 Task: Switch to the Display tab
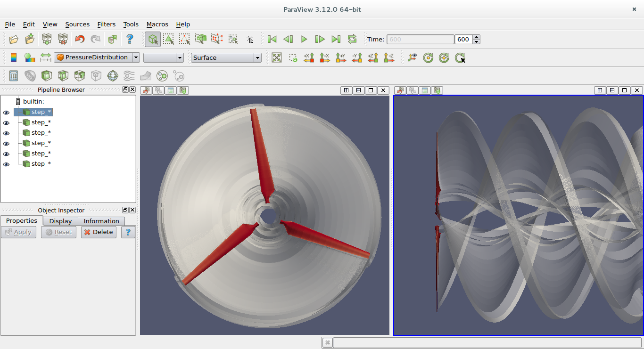pos(60,220)
